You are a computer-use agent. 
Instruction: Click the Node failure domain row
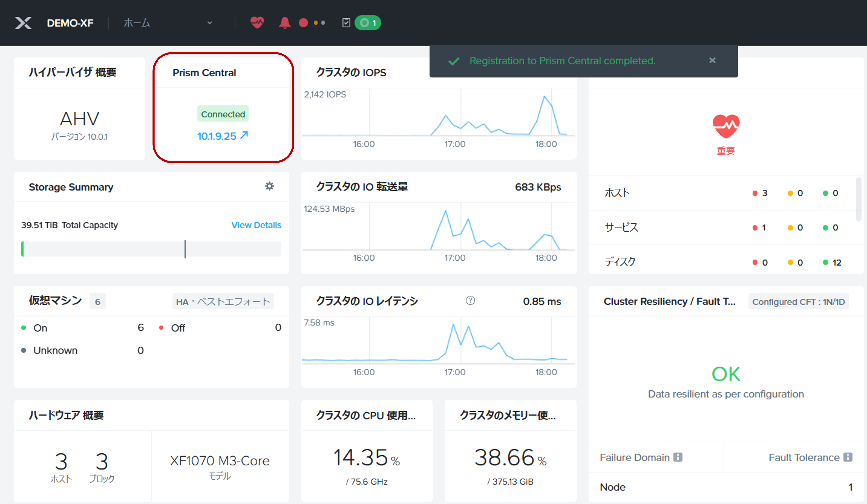pos(726,487)
